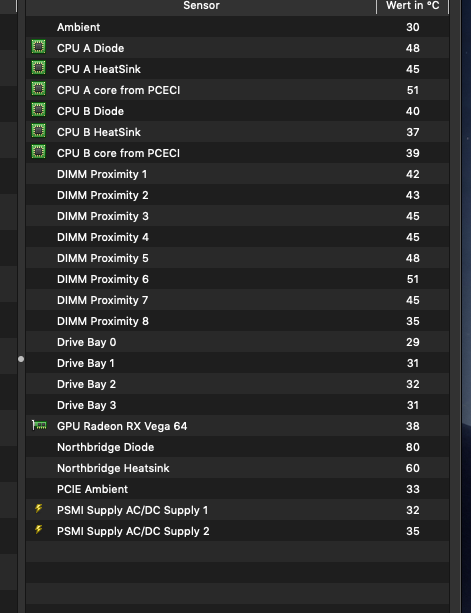Sort by the Sensor column header

[201, 6]
